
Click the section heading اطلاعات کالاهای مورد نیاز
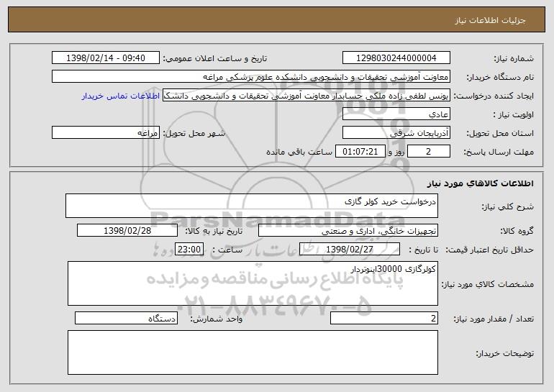coord(480,183)
